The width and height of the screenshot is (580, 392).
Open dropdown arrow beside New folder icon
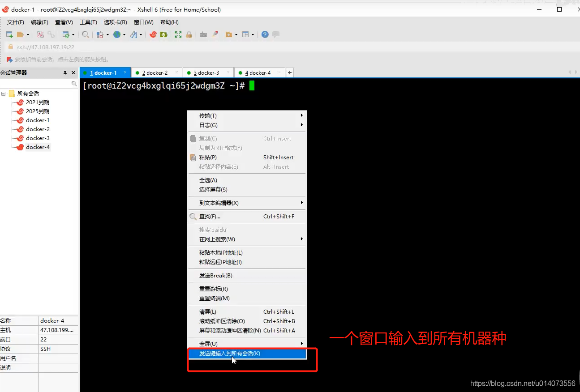coord(236,34)
